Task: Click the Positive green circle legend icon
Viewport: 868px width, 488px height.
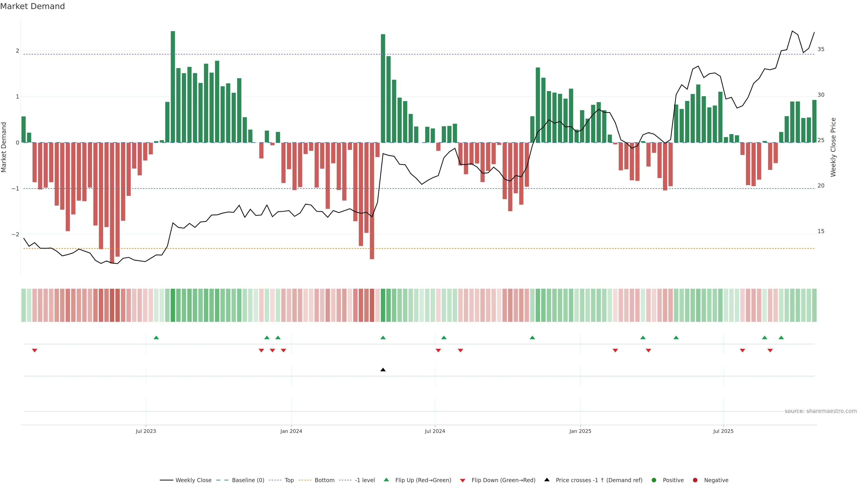Action: pos(654,480)
